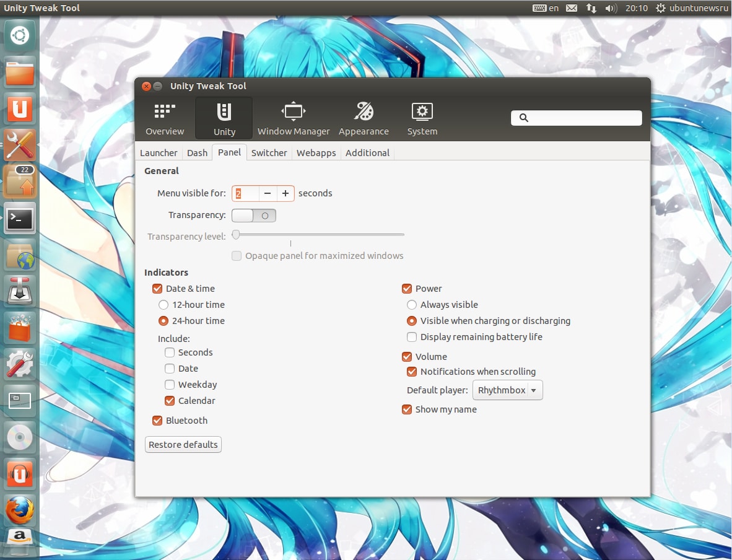Image resolution: width=732 pixels, height=560 pixels.
Task: Switch to the Launcher tab
Action: coord(159,153)
